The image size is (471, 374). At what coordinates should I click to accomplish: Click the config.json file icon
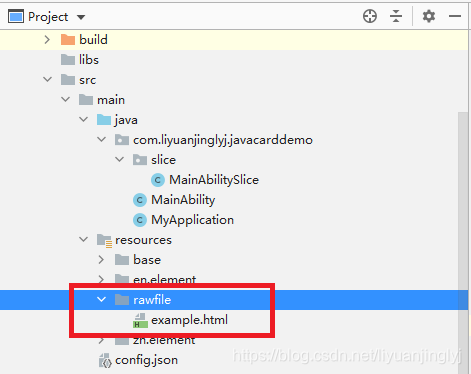[105, 360]
